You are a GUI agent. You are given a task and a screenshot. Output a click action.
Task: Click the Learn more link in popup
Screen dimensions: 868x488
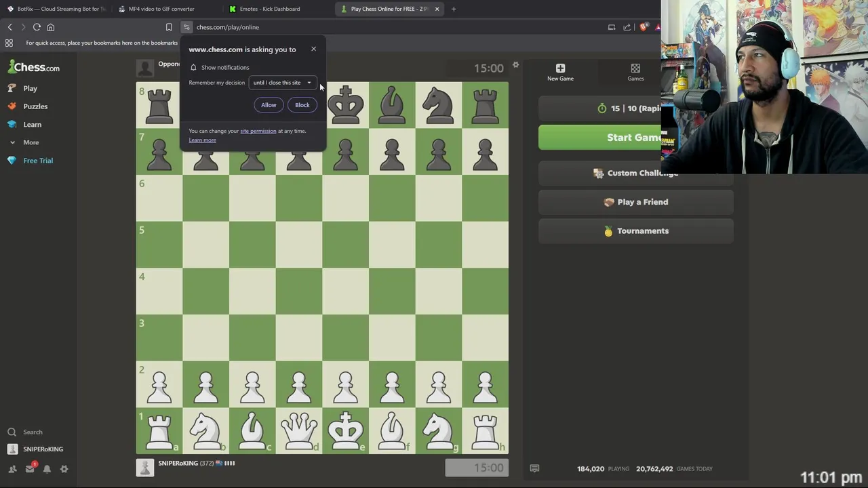point(203,140)
